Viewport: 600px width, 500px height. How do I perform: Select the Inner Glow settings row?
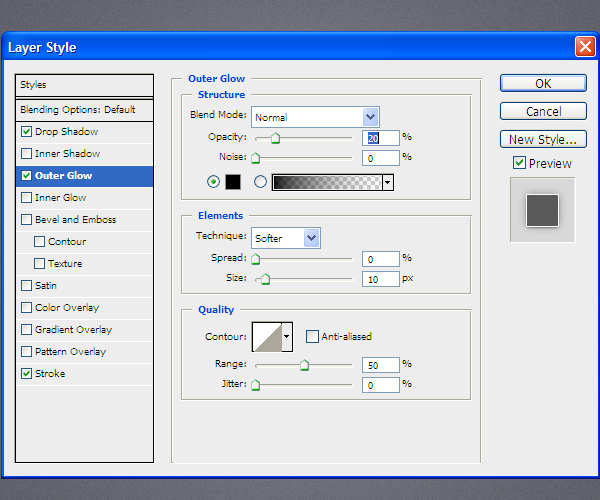pyautogui.click(x=85, y=198)
